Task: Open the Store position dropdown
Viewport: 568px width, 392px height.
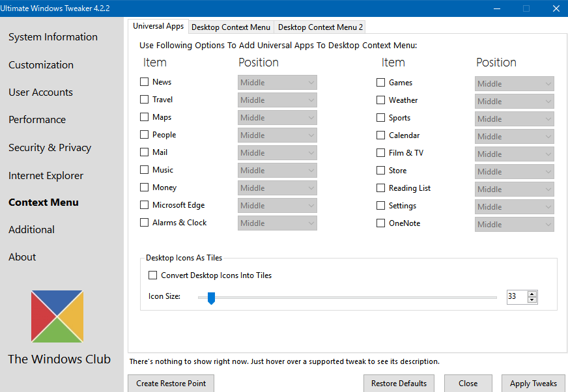Action: (x=515, y=172)
